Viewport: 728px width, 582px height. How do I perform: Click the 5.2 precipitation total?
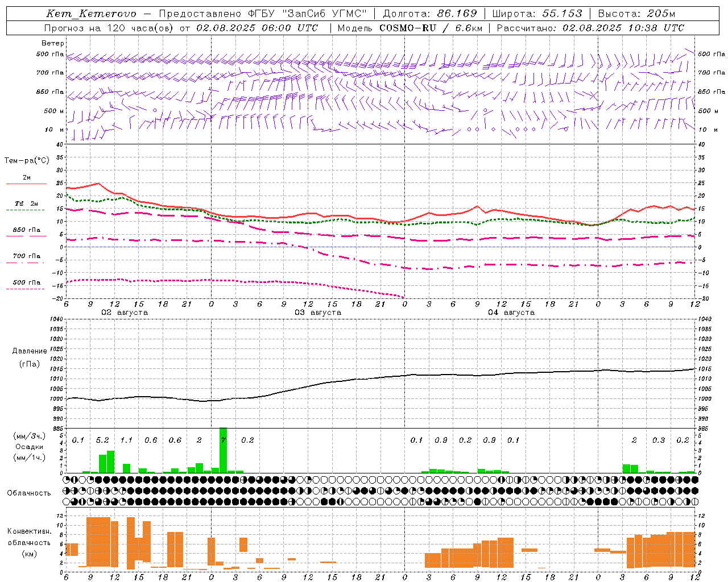102,440
